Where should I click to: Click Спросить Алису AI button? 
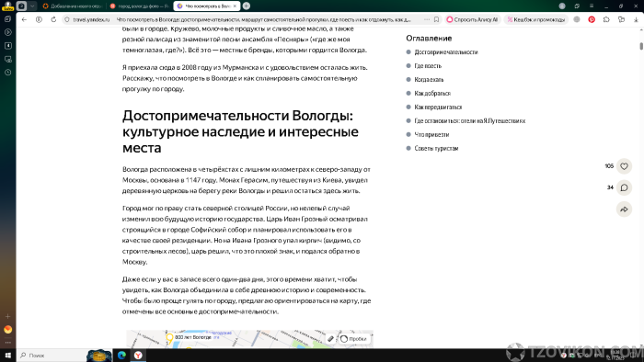[473, 19]
